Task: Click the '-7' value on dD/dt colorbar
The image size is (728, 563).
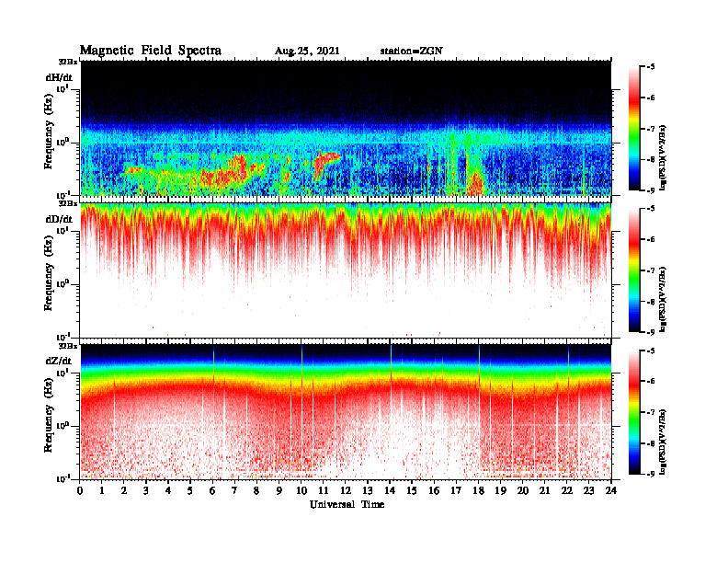Action: (651, 270)
